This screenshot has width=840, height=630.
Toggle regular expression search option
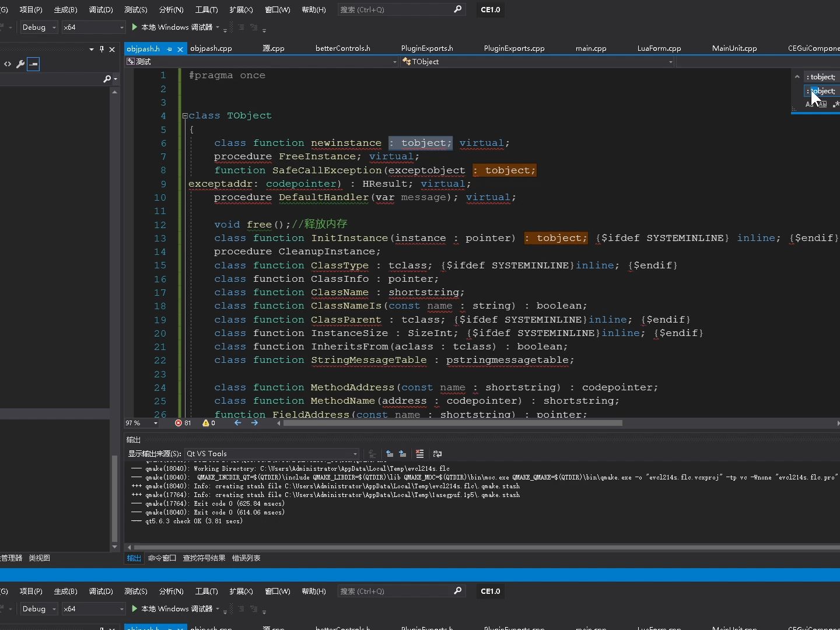(x=836, y=104)
